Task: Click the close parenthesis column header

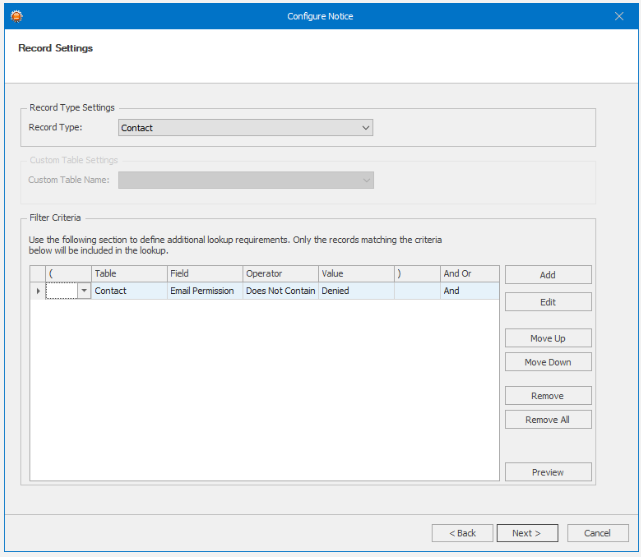Action: 417,274
